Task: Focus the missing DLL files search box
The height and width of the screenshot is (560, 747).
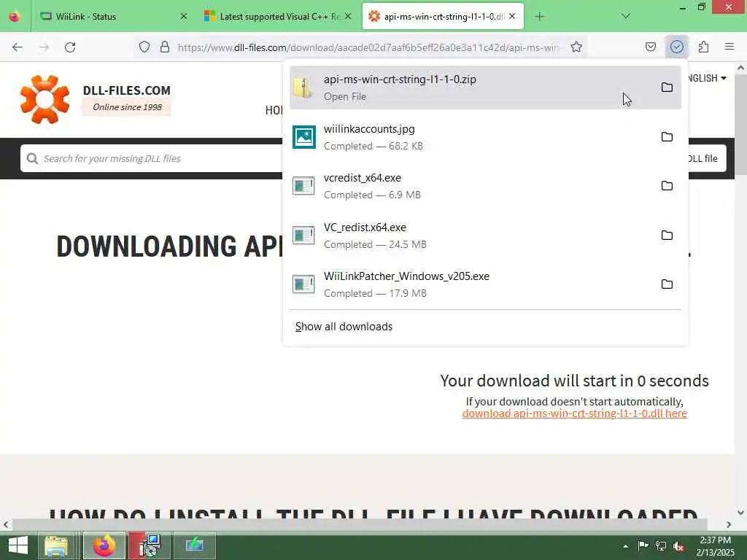Action: coord(152,158)
